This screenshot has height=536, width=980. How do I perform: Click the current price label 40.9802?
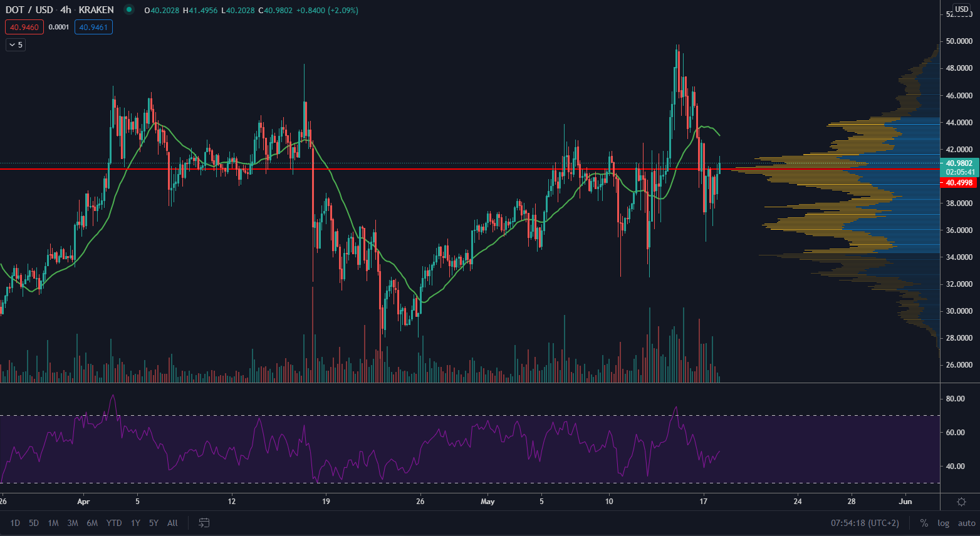(x=959, y=163)
